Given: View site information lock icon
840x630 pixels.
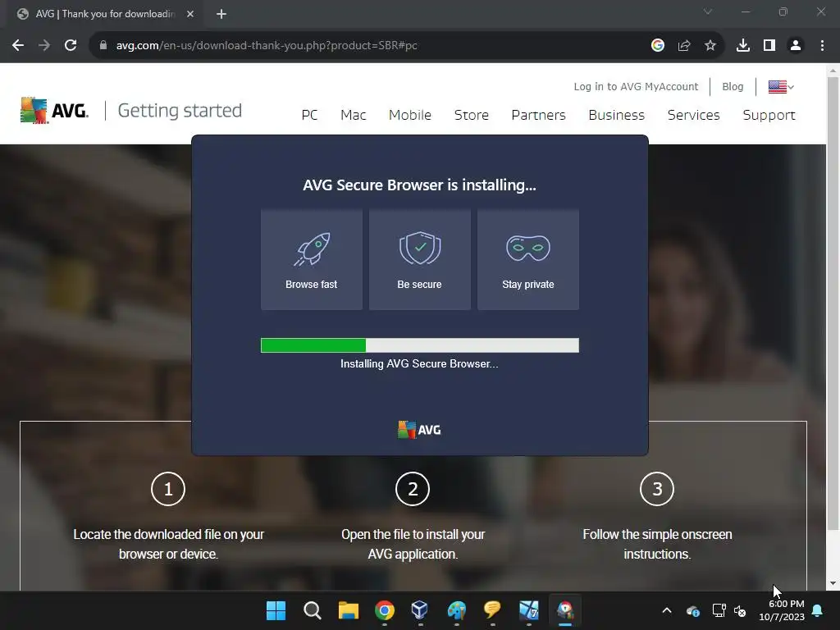Looking at the screenshot, I should point(103,46).
